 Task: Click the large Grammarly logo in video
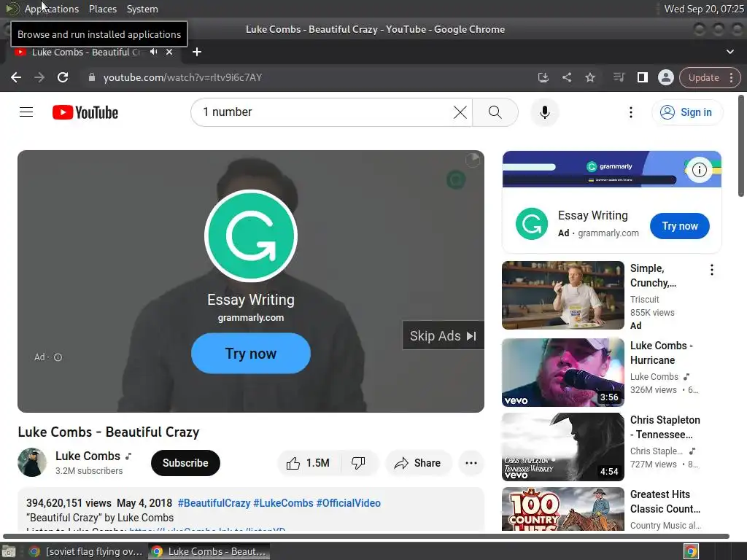(x=251, y=236)
